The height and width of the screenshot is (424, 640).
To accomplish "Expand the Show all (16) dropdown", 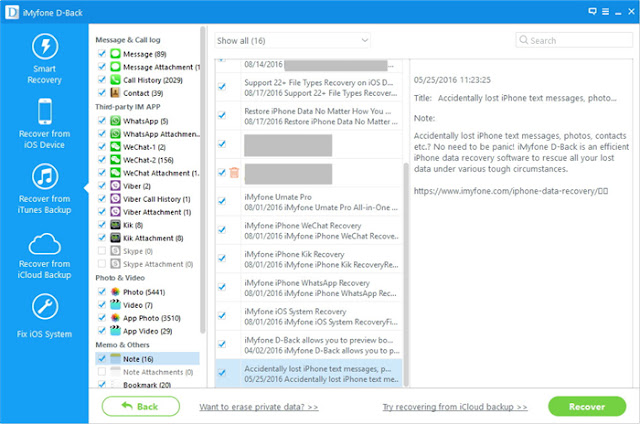I will click(292, 40).
